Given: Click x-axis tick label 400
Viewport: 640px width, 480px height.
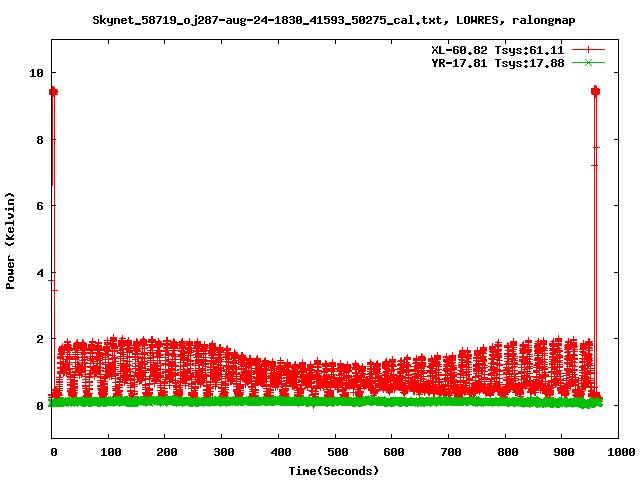Looking at the screenshot, I should point(280,452).
